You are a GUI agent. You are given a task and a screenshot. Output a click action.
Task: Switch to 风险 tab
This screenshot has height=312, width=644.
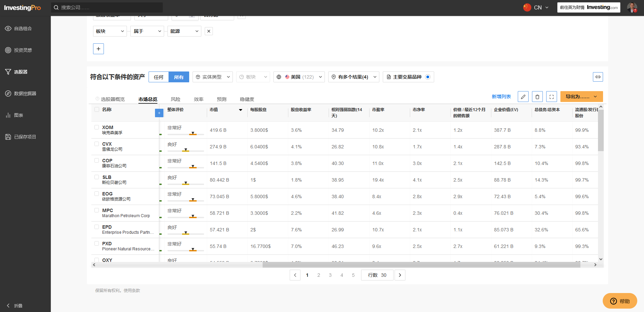pyautogui.click(x=176, y=99)
